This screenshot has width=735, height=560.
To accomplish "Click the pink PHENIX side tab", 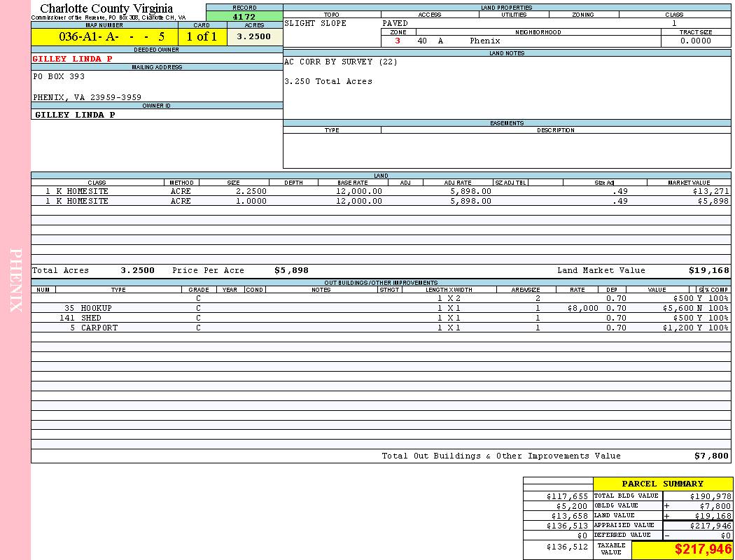I will point(15,280).
